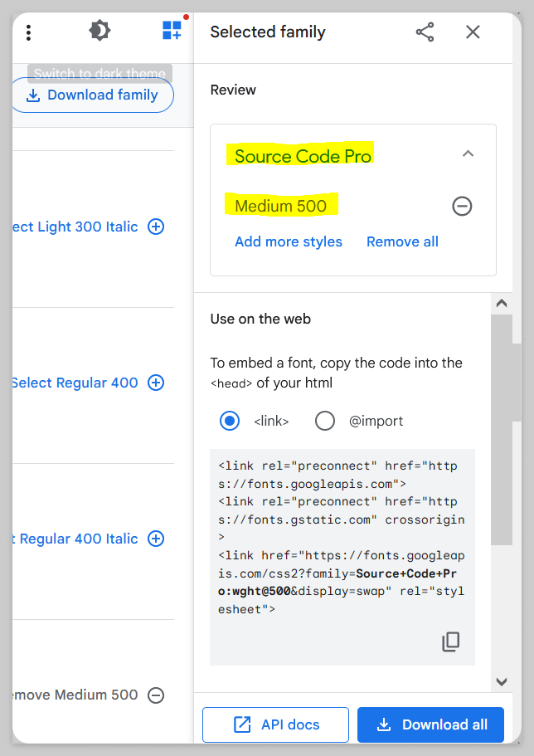Add Regular 400 style
The width and height of the screenshot is (534, 756).
click(x=156, y=383)
